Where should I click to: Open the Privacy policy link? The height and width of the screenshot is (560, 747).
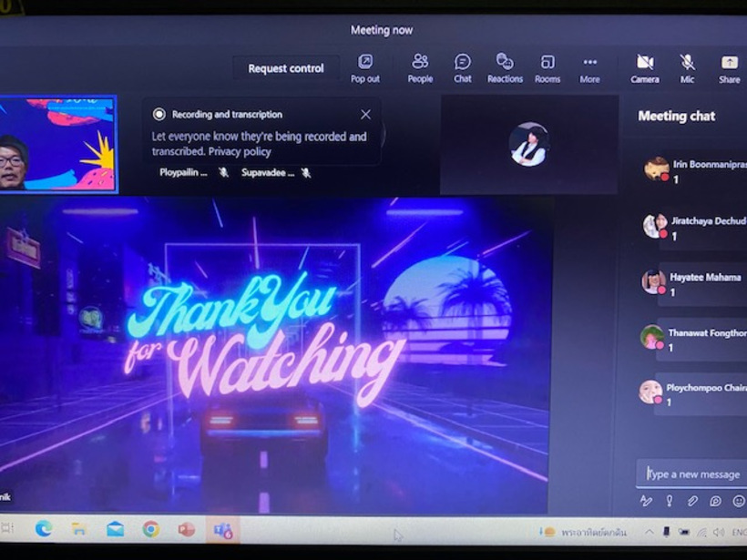coord(240,152)
